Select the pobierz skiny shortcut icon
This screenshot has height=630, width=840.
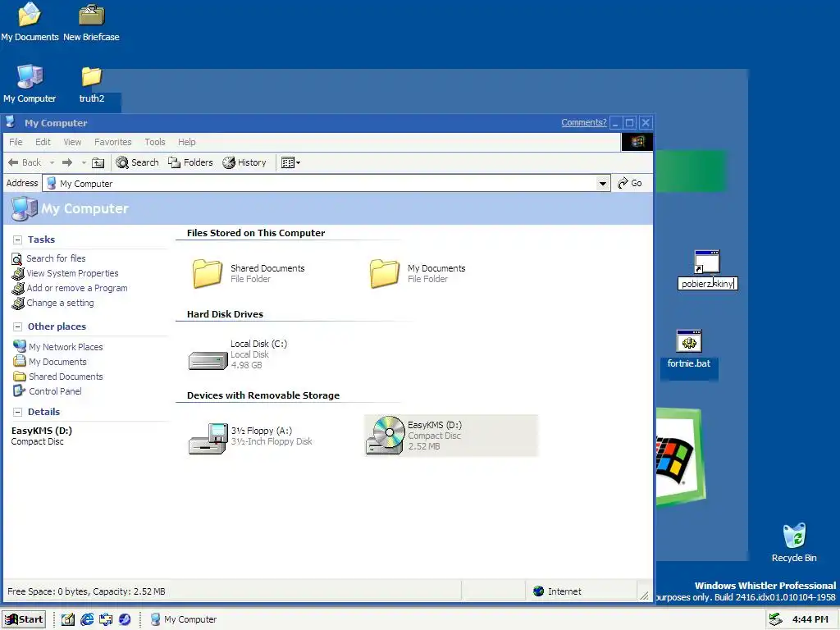(707, 262)
